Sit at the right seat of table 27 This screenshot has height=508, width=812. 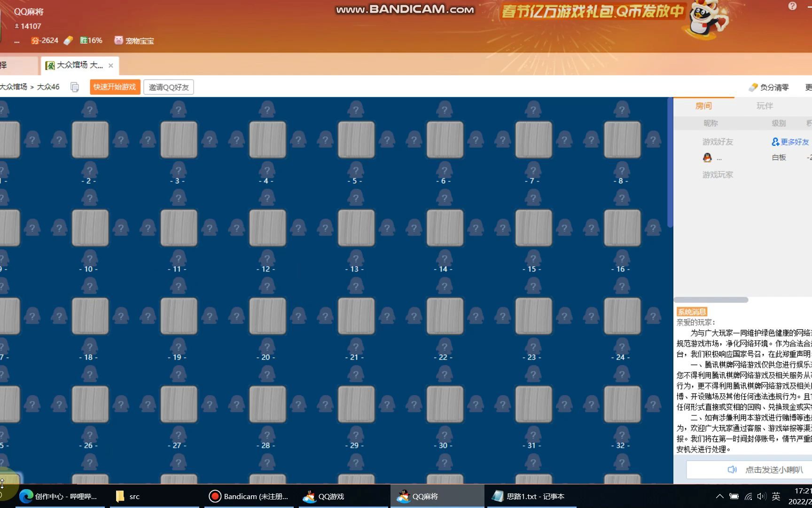click(210, 405)
